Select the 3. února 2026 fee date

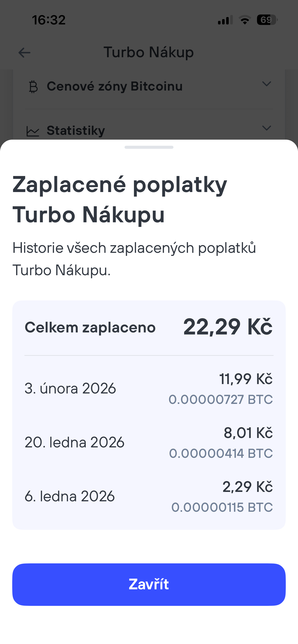point(70,388)
